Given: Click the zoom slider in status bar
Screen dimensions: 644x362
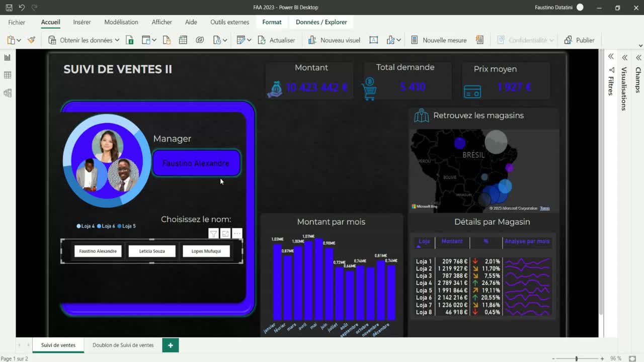Looking at the screenshot, I should 577,358.
